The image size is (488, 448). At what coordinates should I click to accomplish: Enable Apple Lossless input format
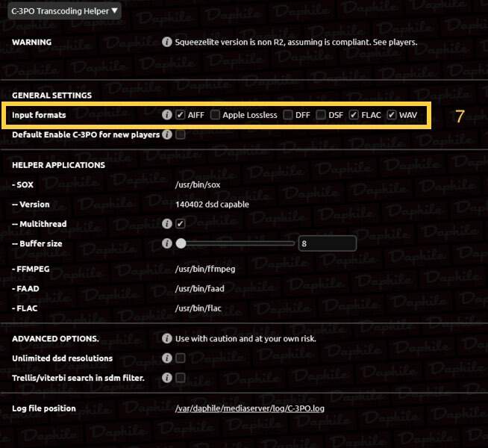(215, 115)
